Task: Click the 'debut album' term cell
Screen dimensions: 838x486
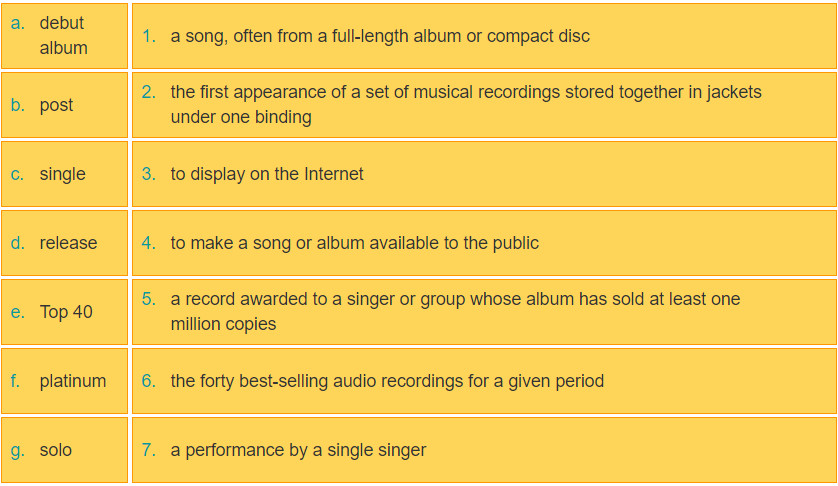Action: click(63, 36)
